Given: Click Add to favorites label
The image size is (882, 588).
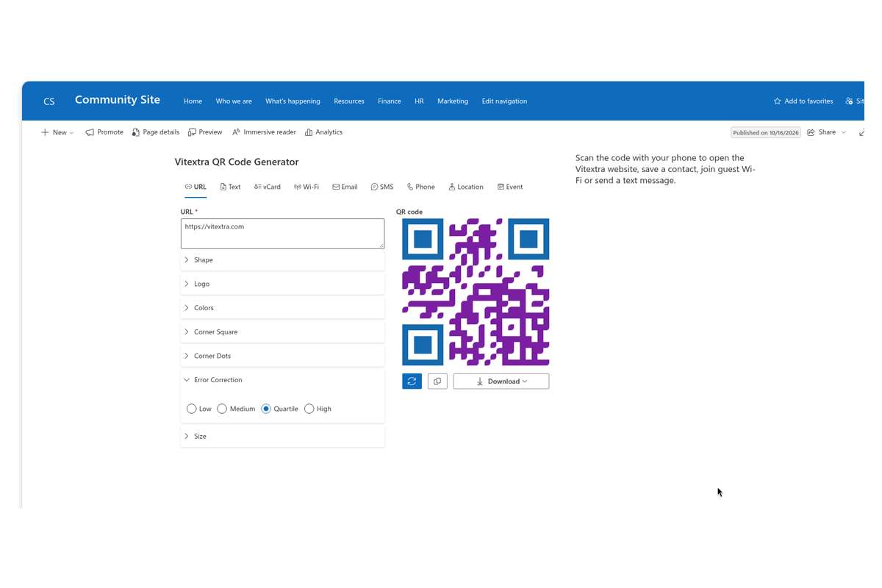Looking at the screenshot, I should (808, 101).
